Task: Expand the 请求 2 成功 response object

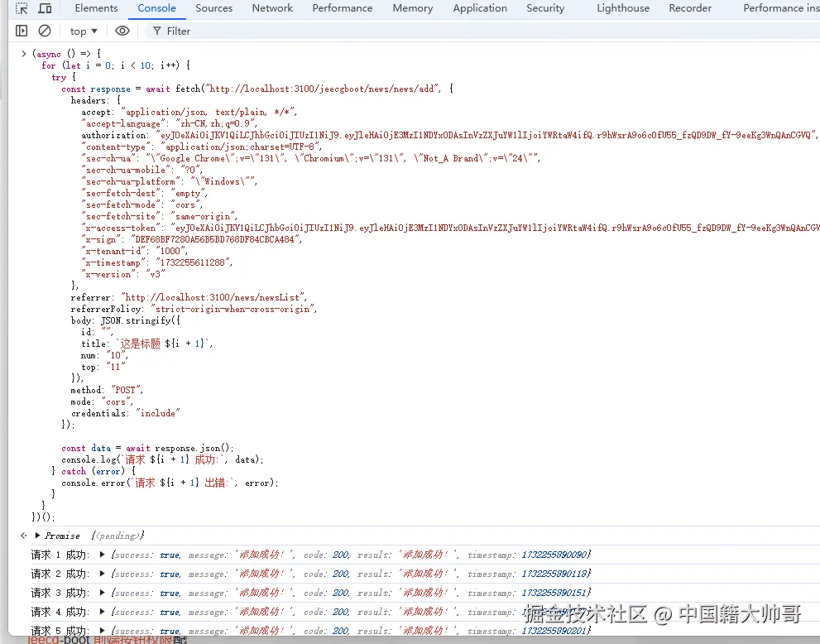Action: [x=102, y=574]
